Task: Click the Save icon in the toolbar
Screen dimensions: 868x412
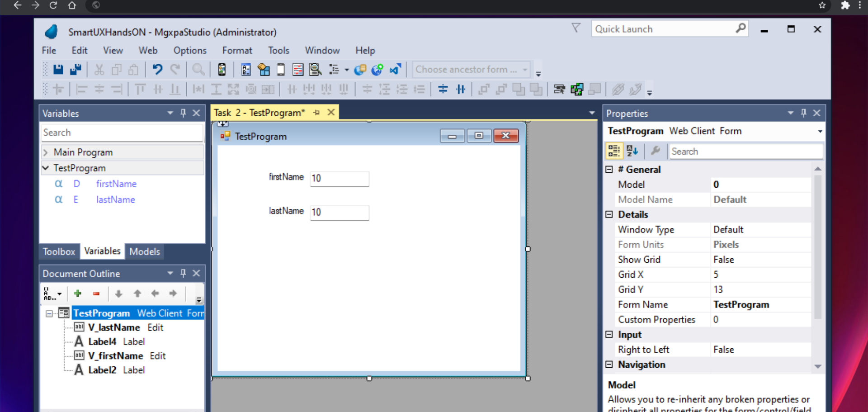Action: pos(58,70)
